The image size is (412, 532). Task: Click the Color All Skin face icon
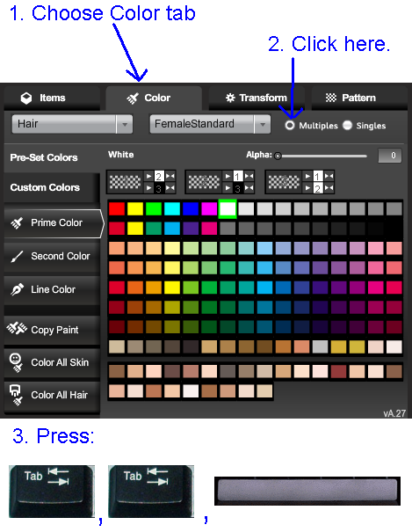(16, 362)
